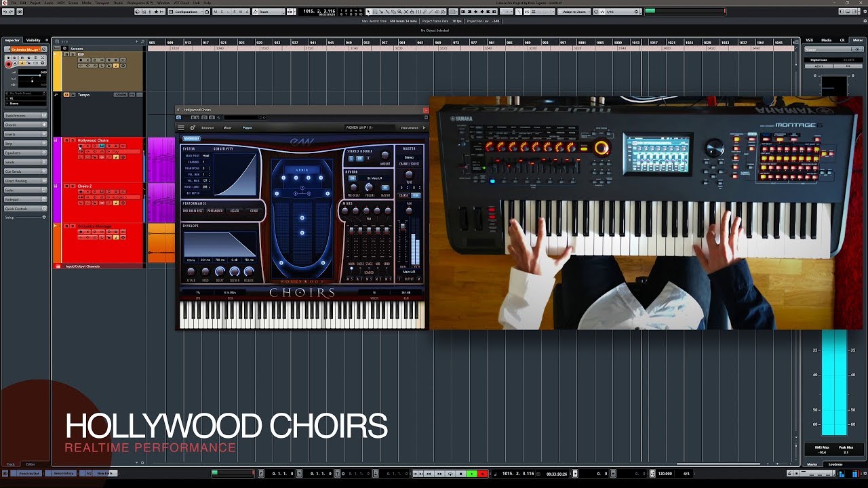Image resolution: width=868 pixels, height=488 pixels.
Task: Open the Project menu
Action: [34, 3]
